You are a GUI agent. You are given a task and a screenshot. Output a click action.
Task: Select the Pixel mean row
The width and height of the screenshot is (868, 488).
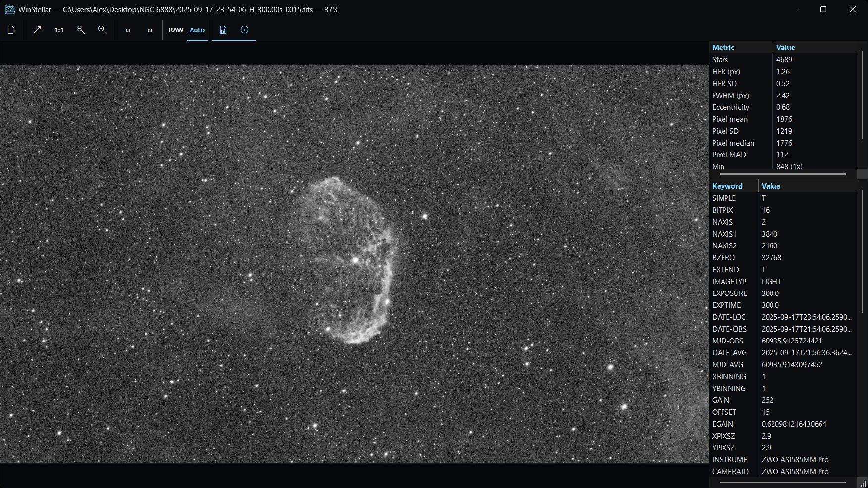point(783,119)
